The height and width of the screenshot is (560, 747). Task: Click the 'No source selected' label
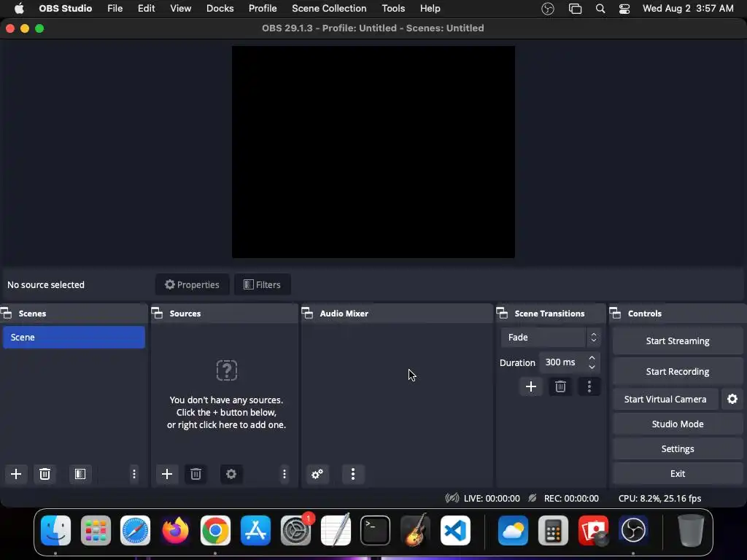coord(46,285)
